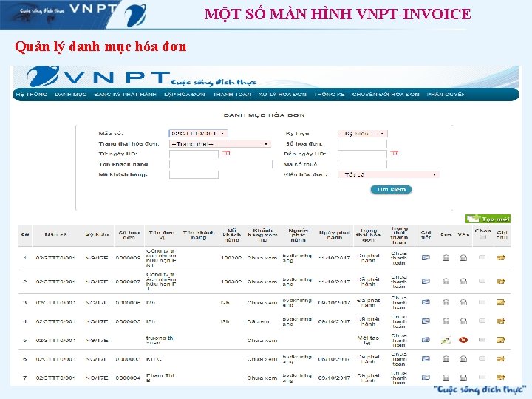The width and height of the screenshot is (532, 399).
Task: Open detail view for invoice 0000007
Action: [426, 281]
